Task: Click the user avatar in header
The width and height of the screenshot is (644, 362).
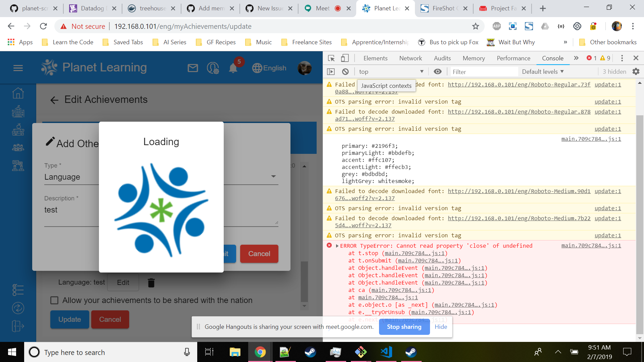Action: point(305,68)
